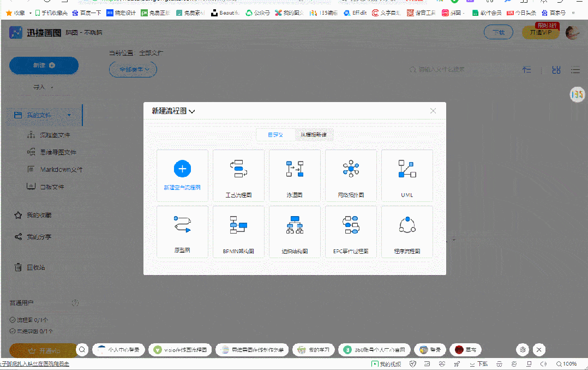The width and height of the screenshot is (588, 370).
Task: Switch to list view layout
Action: [575, 70]
